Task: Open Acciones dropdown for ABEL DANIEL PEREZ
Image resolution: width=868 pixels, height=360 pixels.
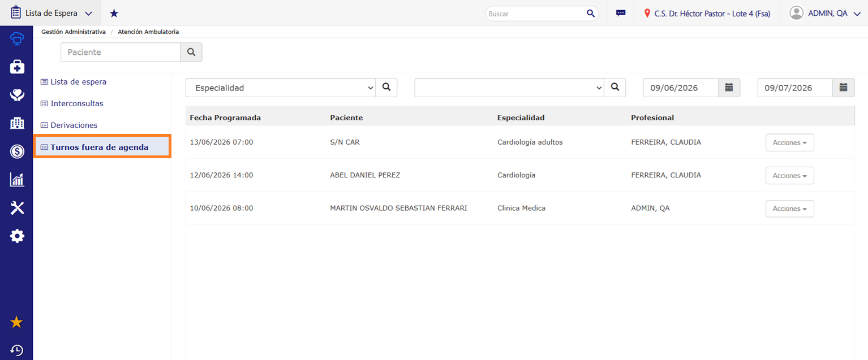Action: click(790, 175)
